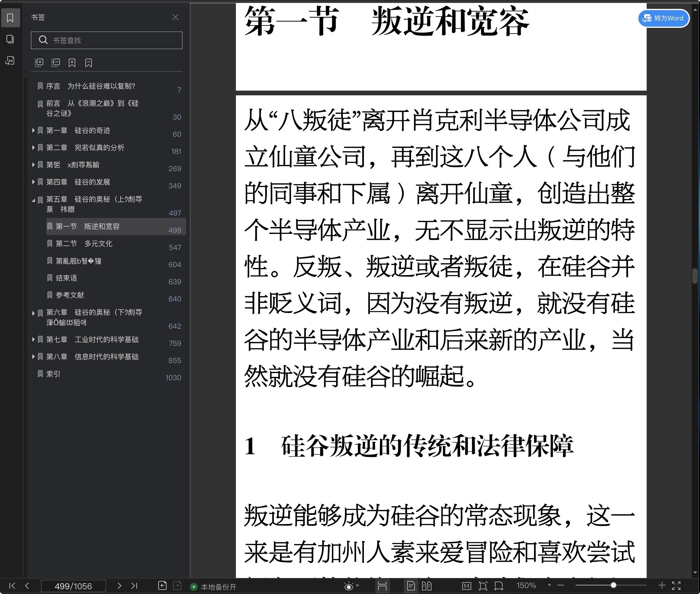
Task: Click the page number field 499/1056
Action: 73,586
